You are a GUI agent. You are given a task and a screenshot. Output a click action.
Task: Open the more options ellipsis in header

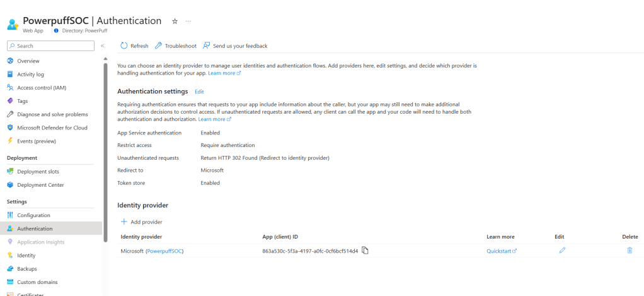pyautogui.click(x=188, y=21)
